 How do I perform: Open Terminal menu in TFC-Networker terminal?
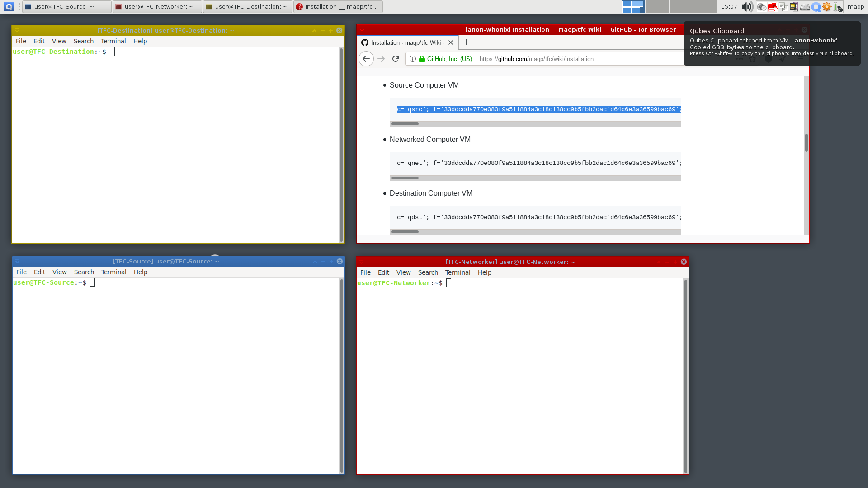tap(458, 272)
